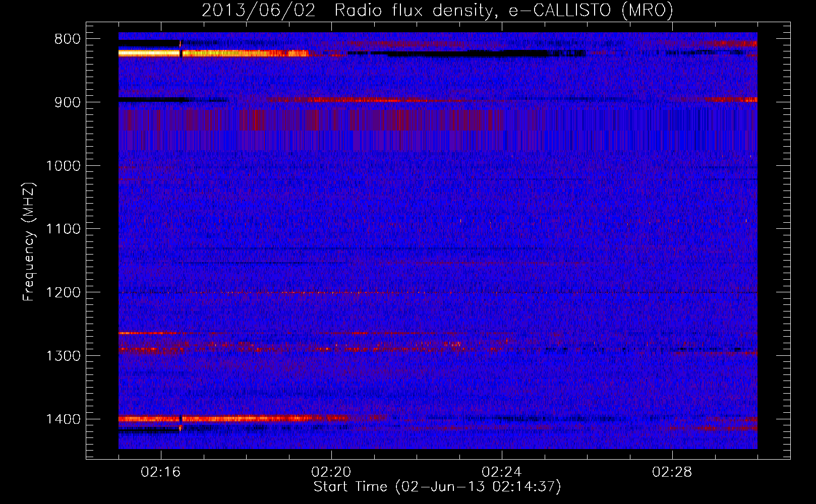Select the 900 frequency axis label
Image resolution: width=816 pixels, height=504 pixels.
67,103
